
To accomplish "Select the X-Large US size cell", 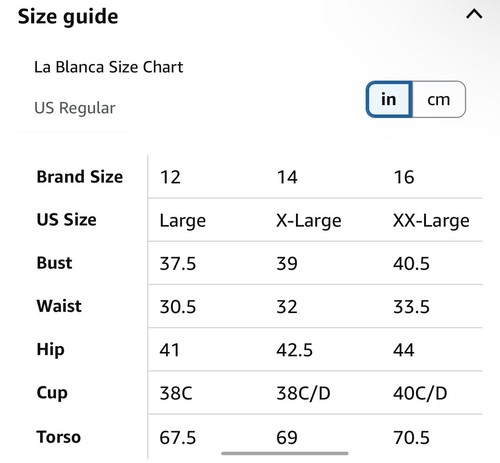I will [309, 221].
